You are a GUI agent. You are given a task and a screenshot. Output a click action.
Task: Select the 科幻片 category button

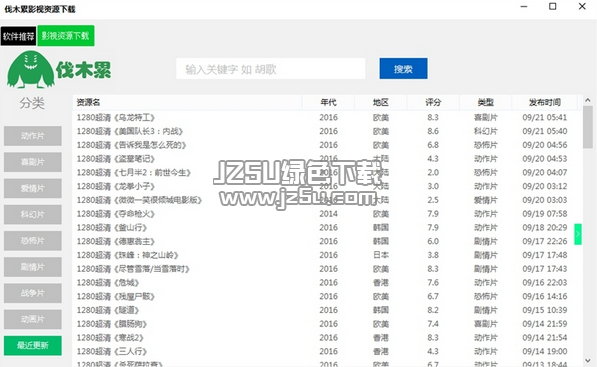pyautogui.click(x=33, y=214)
